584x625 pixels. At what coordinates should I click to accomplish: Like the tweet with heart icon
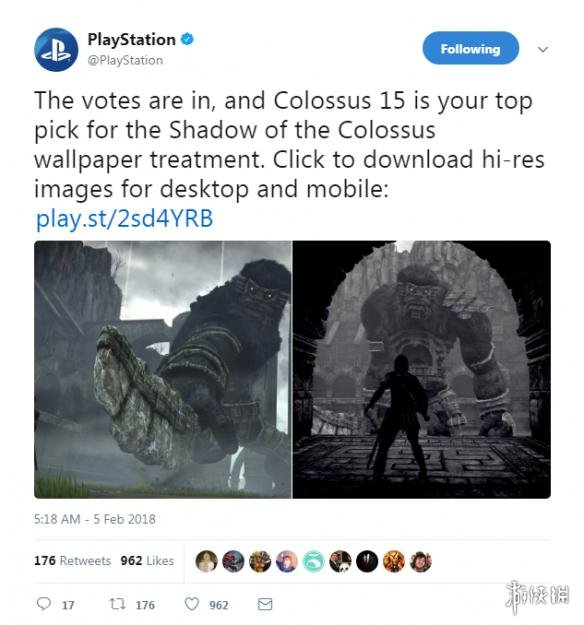tap(192, 604)
